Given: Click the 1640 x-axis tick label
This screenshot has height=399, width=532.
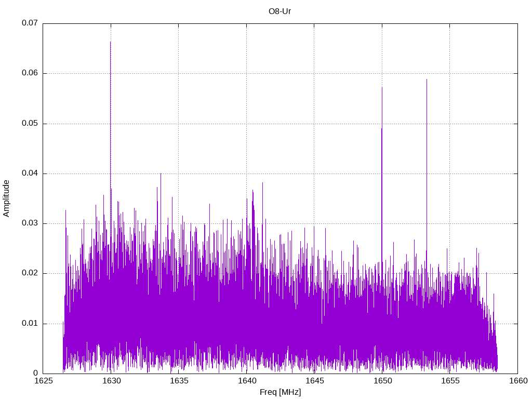Looking at the screenshot, I should tap(246, 381).
